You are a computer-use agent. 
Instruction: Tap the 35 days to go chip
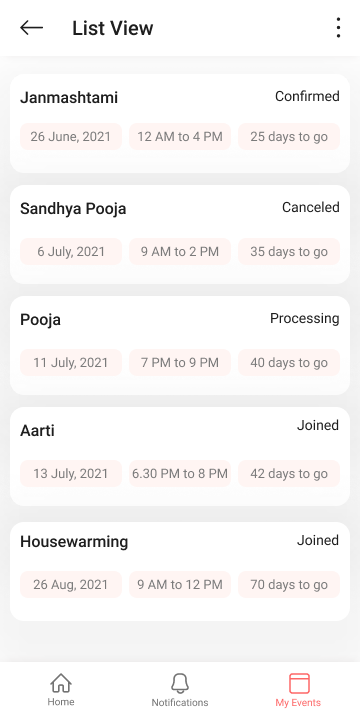click(x=289, y=251)
